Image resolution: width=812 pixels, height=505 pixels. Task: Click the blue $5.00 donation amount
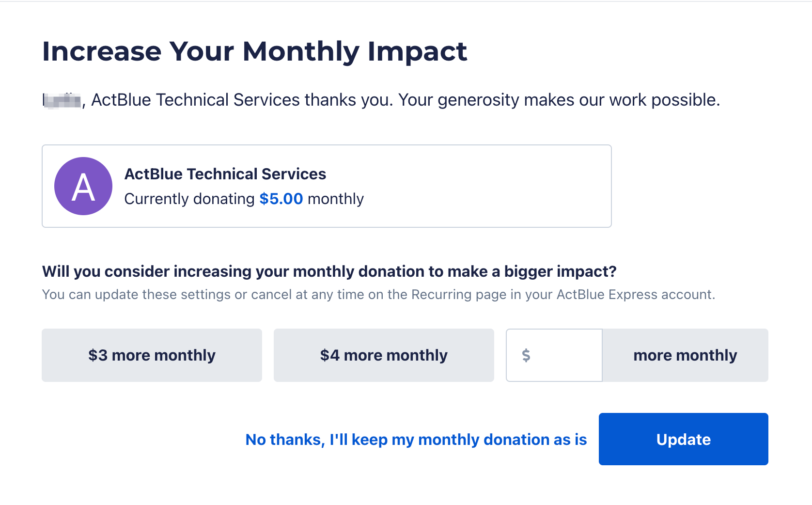[281, 199]
